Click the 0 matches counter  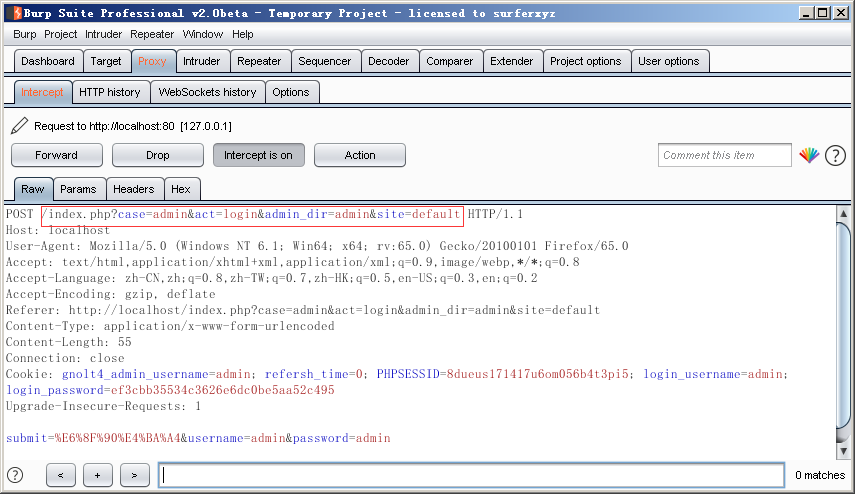point(820,475)
